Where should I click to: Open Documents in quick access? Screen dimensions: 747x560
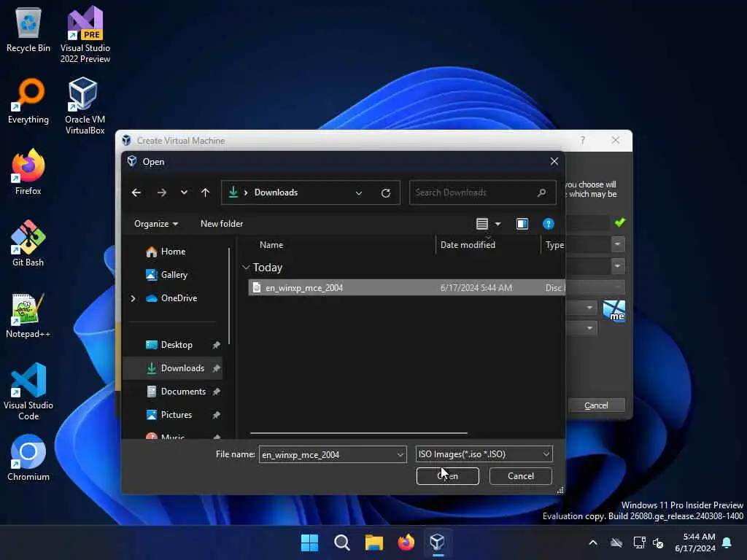[x=176, y=392]
